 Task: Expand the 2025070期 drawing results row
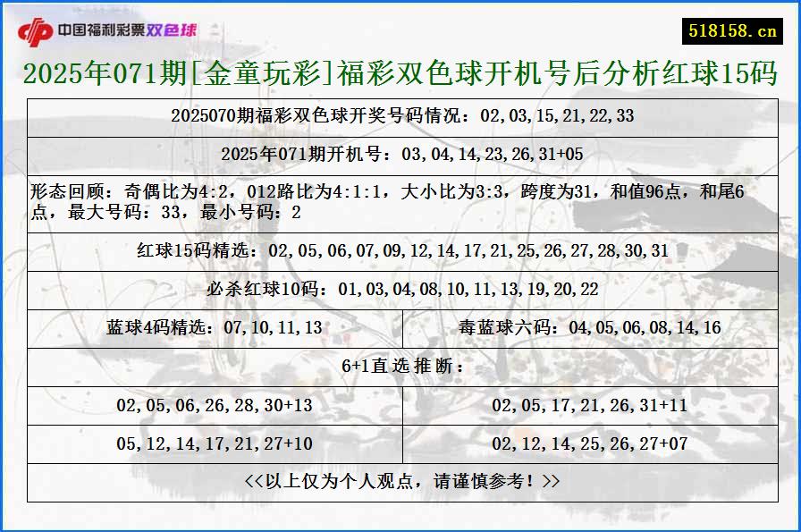(x=400, y=115)
